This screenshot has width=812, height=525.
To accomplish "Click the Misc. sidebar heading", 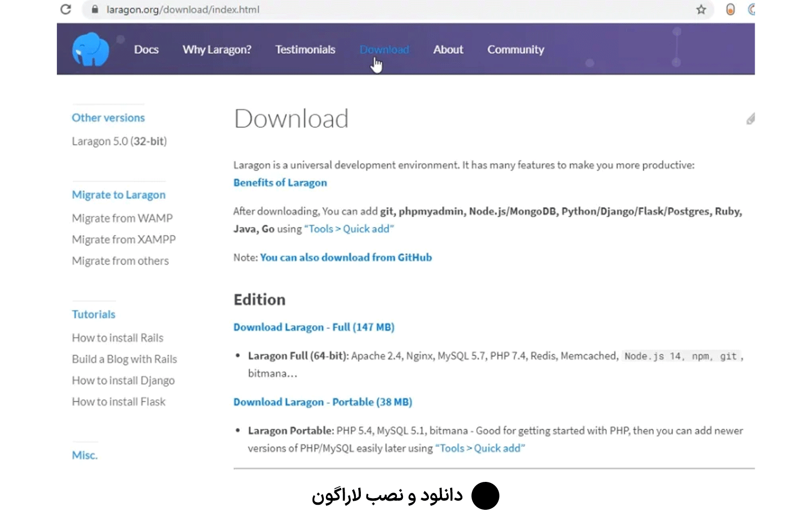I will click(85, 456).
